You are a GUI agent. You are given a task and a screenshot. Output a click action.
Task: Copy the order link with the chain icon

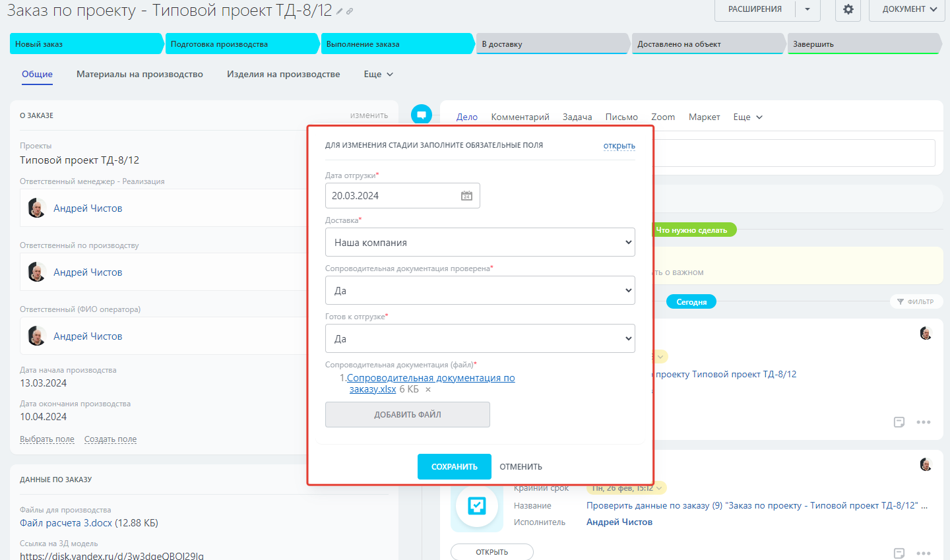coord(350,11)
